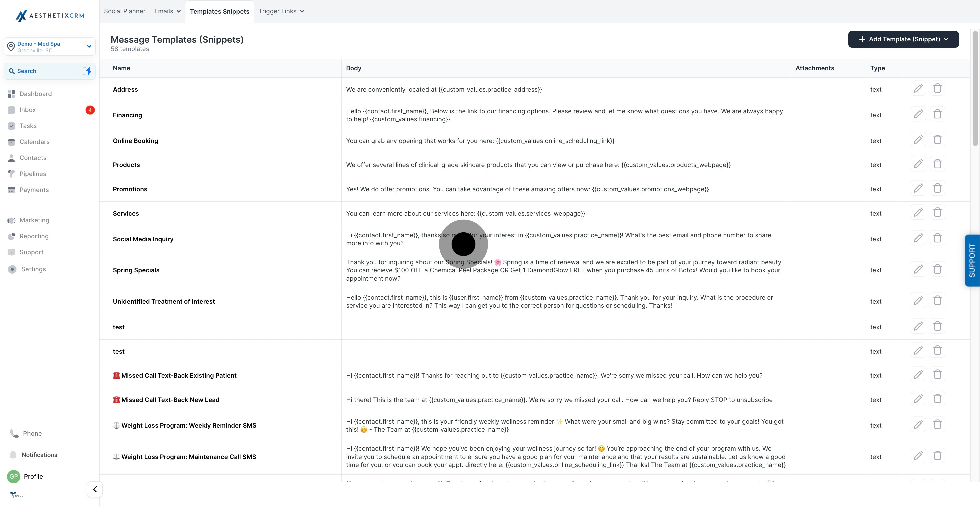Edit the Missed Call Text-Back New Lead template
Image resolution: width=980 pixels, height=506 pixels.
[x=918, y=399]
